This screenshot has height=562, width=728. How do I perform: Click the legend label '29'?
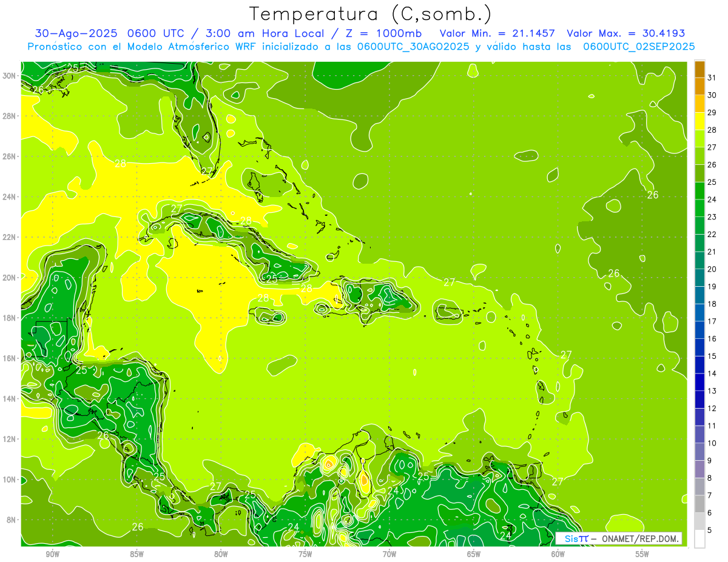tap(712, 113)
